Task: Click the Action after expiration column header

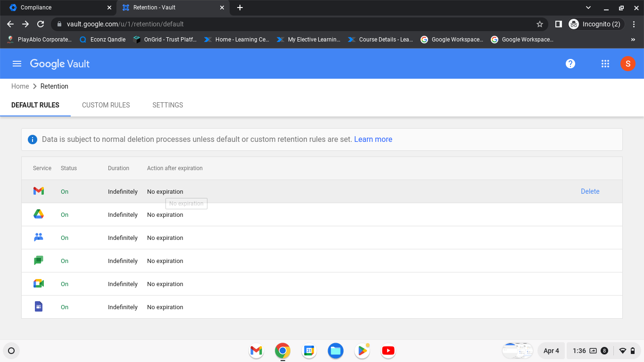Action: coord(175,168)
